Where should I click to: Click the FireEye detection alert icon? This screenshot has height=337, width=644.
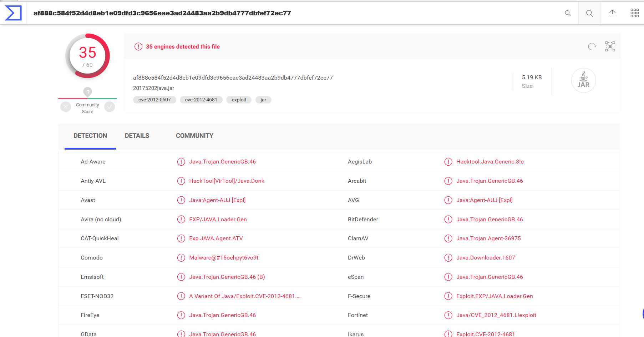(x=181, y=315)
